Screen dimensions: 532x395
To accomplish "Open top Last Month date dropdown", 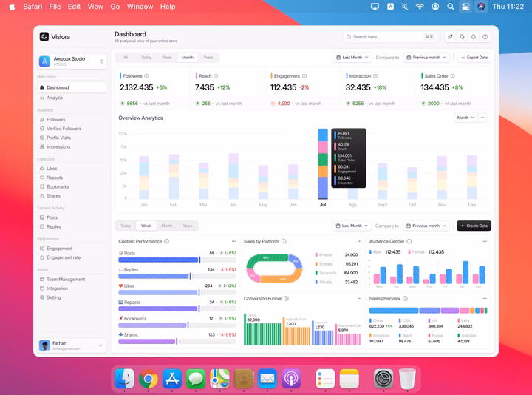I will point(352,58).
